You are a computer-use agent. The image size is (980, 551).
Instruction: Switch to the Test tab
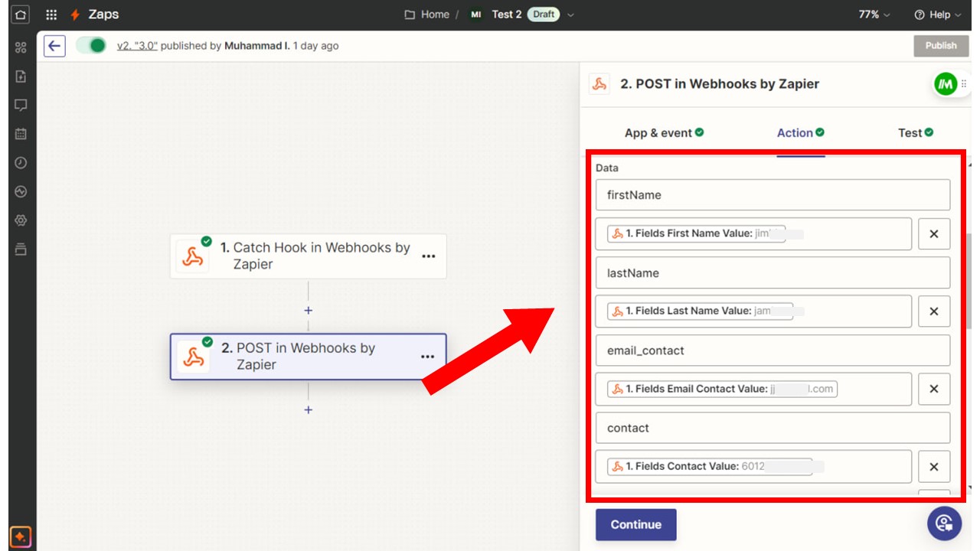coord(915,133)
